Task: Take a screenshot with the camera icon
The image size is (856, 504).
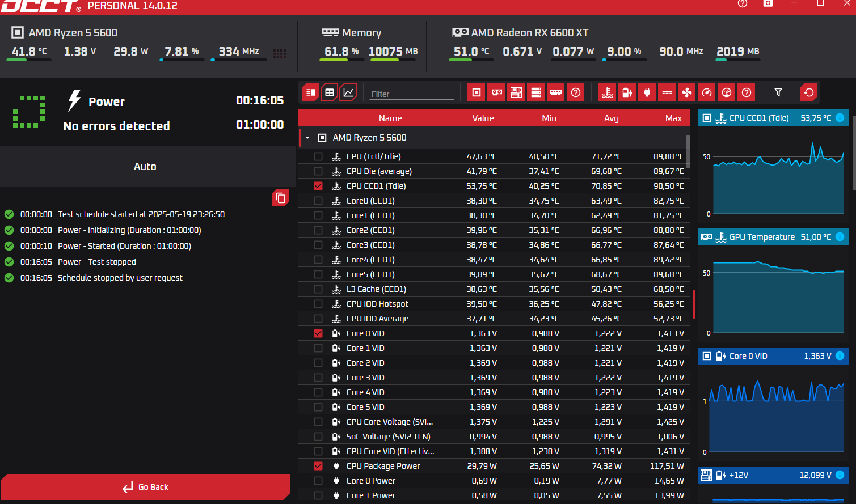Action: (768, 3)
